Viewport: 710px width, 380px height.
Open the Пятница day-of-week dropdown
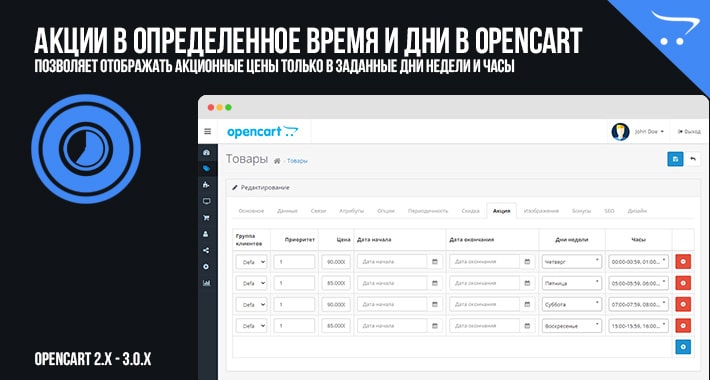pyautogui.click(x=571, y=283)
